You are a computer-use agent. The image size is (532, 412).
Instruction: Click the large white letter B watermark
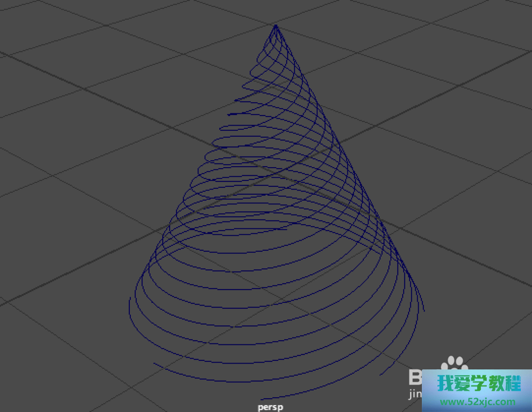click(418, 377)
